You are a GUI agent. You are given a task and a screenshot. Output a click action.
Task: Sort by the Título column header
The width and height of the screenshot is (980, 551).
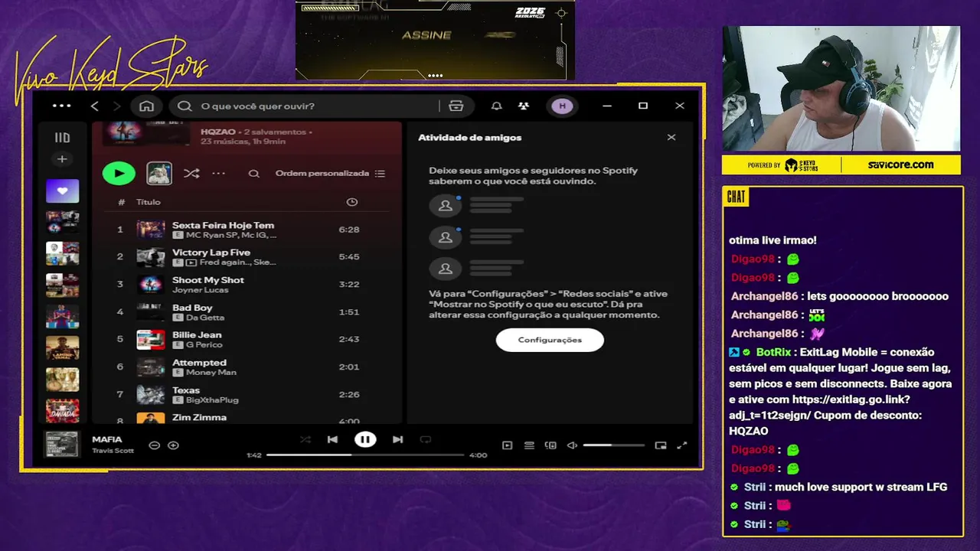click(x=149, y=202)
